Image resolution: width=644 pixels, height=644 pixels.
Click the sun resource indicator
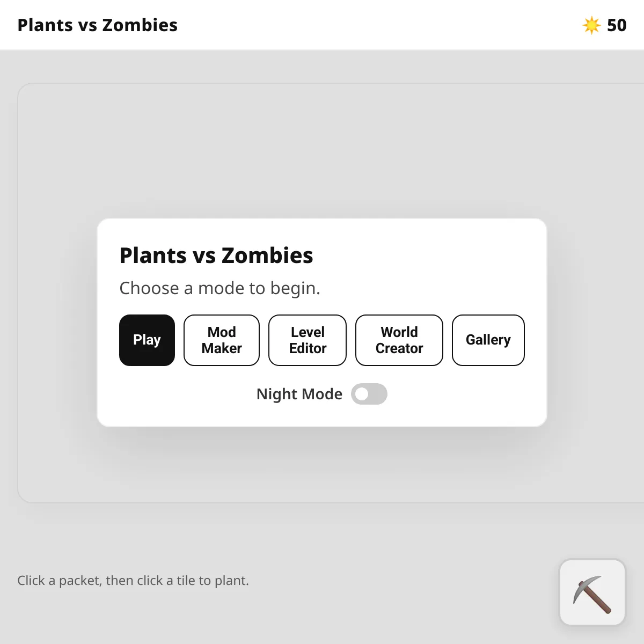coord(604,25)
